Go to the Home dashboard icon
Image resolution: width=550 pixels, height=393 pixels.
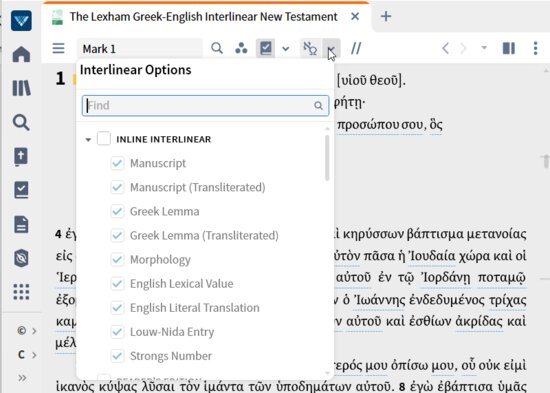coord(21,54)
